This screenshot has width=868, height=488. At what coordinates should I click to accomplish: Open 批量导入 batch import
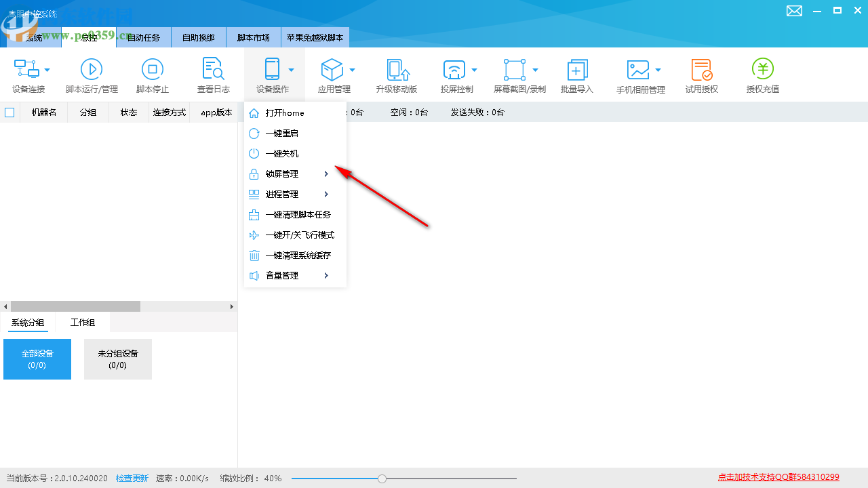pos(576,75)
